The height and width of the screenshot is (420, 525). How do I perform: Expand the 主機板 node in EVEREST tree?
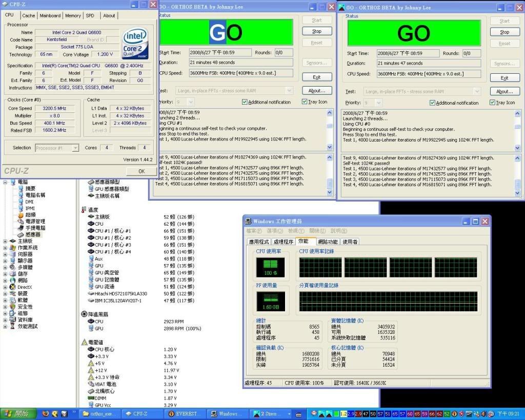coord(5,241)
